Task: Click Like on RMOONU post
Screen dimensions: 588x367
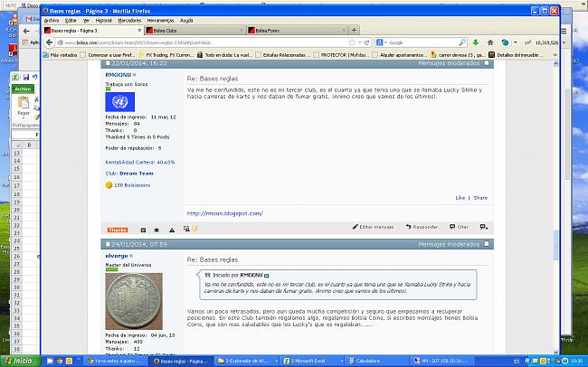Action: click(x=460, y=198)
